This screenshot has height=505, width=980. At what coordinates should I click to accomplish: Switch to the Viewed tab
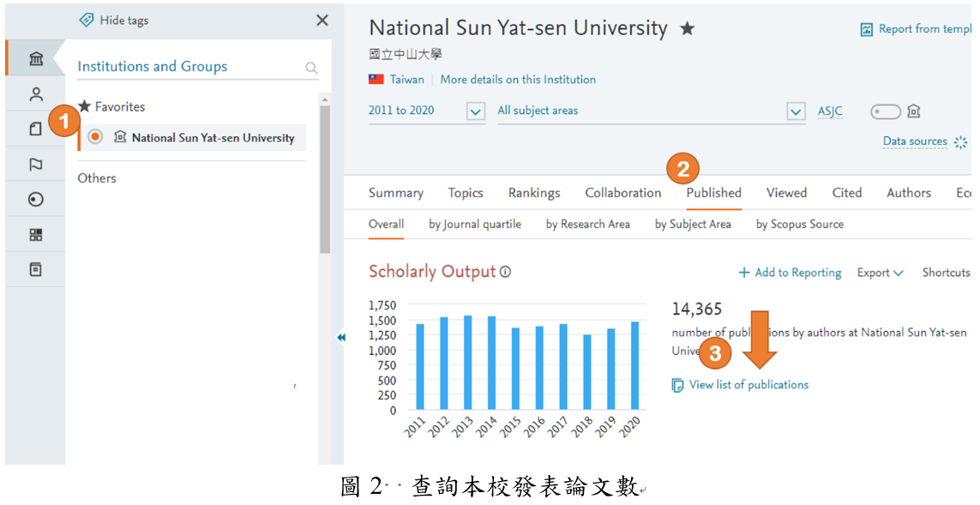[787, 193]
